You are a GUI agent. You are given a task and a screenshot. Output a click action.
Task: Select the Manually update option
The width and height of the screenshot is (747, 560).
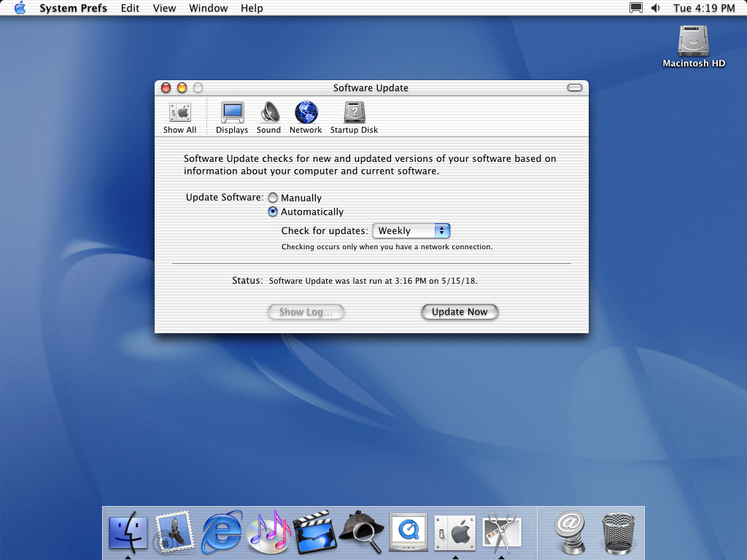coord(273,198)
